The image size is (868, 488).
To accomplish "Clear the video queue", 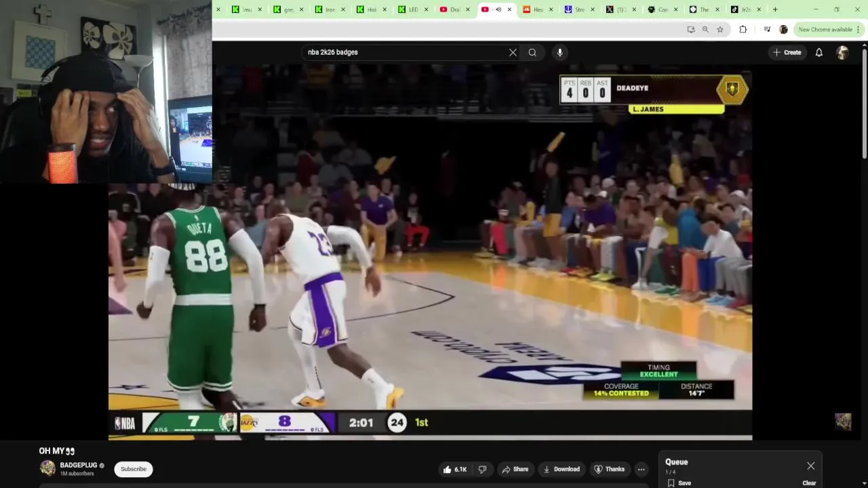I will [x=809, y=483].
